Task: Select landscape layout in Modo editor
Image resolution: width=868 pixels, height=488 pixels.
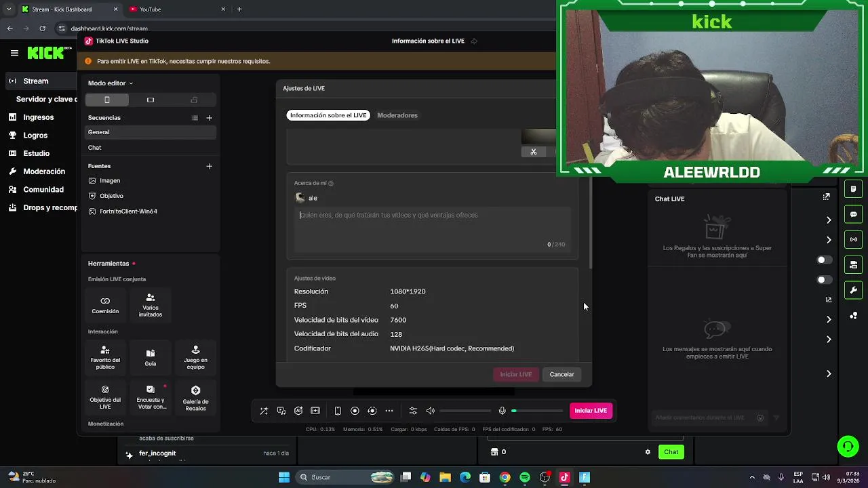Action: (151, 100)
